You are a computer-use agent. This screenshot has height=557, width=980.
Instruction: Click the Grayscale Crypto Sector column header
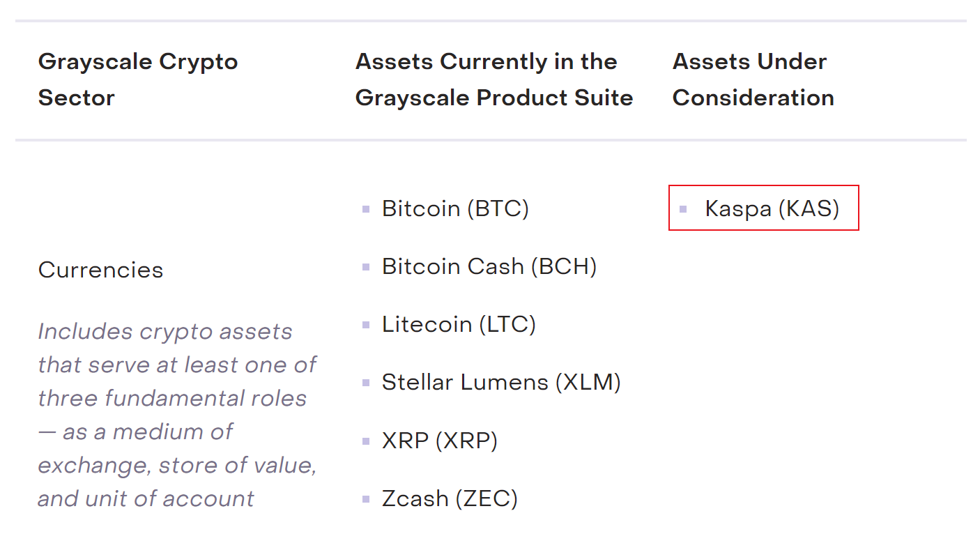pos(138,79)
